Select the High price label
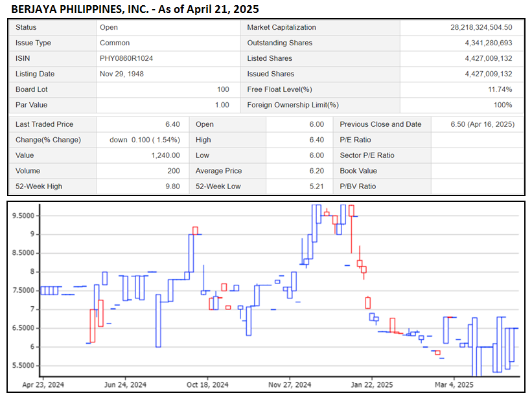Image resolution: width=532 pixels, height=400 pixels. coord(203,140)
